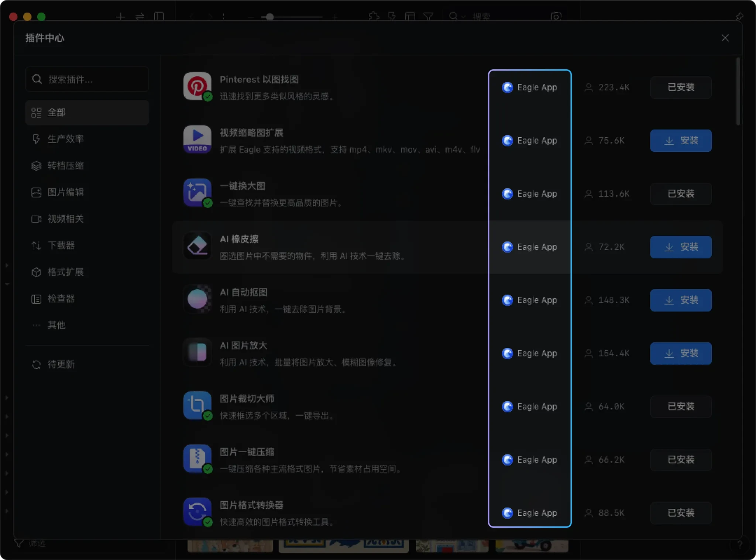
Task: Click Eagle App author of 图片裁切大师
Action: coord(529,406)
